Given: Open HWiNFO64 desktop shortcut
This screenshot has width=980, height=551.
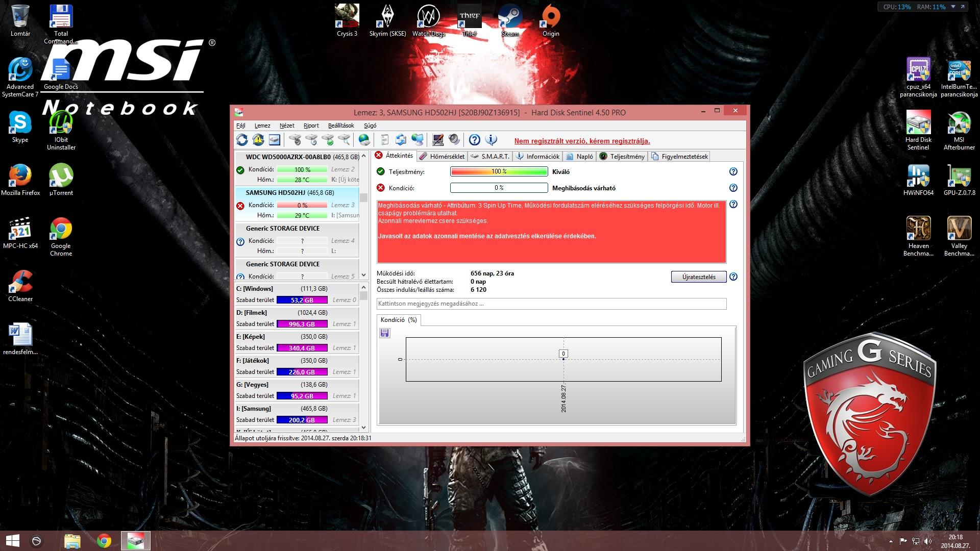Looking at the screenshot, I should [918, 180].
